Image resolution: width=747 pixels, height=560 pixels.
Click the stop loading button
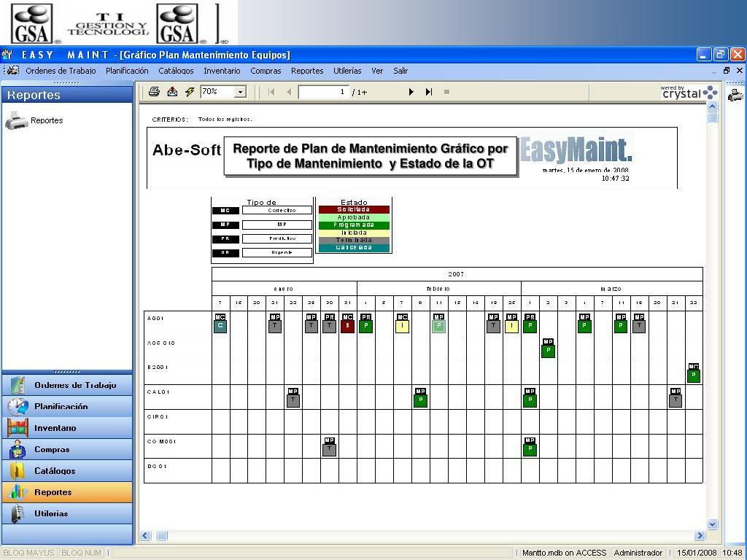447,92
